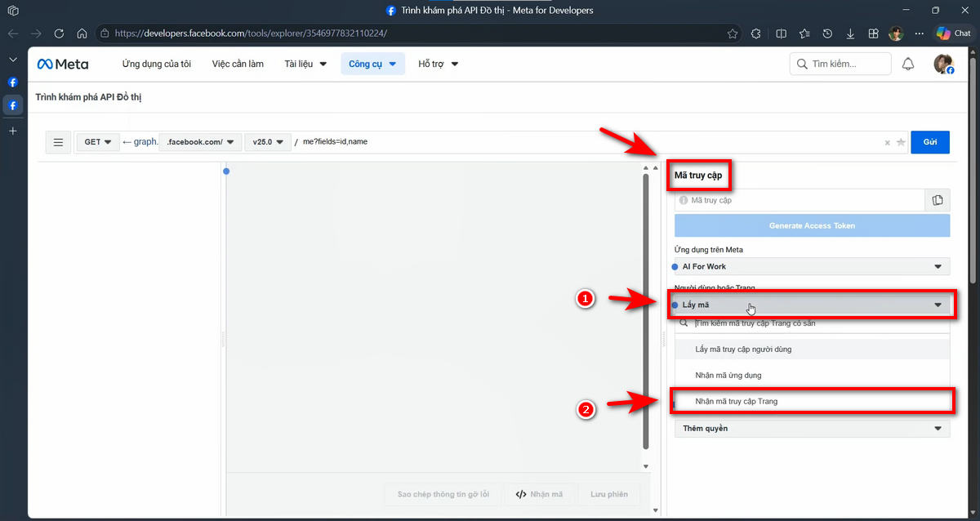Click the Mã truy cập token input field
The width and height of the screenshot is (980, 521).
click(x=800, y=200)
